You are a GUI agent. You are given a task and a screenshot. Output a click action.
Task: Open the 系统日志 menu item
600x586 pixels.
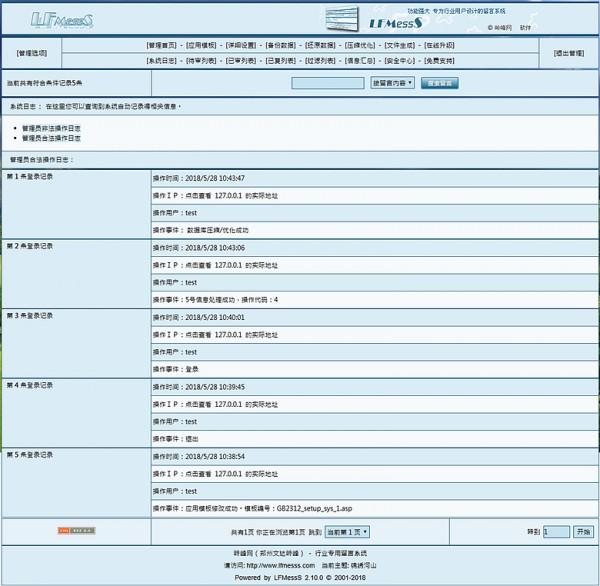(161, 60)
